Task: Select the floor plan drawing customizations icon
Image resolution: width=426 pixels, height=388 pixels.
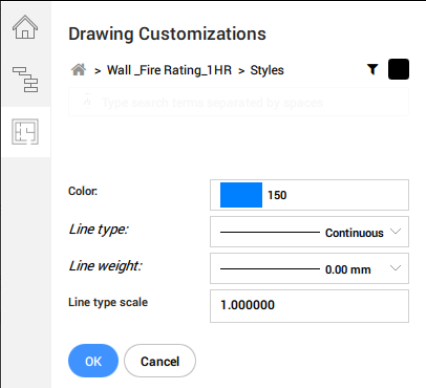Action: tap(25, 132)
